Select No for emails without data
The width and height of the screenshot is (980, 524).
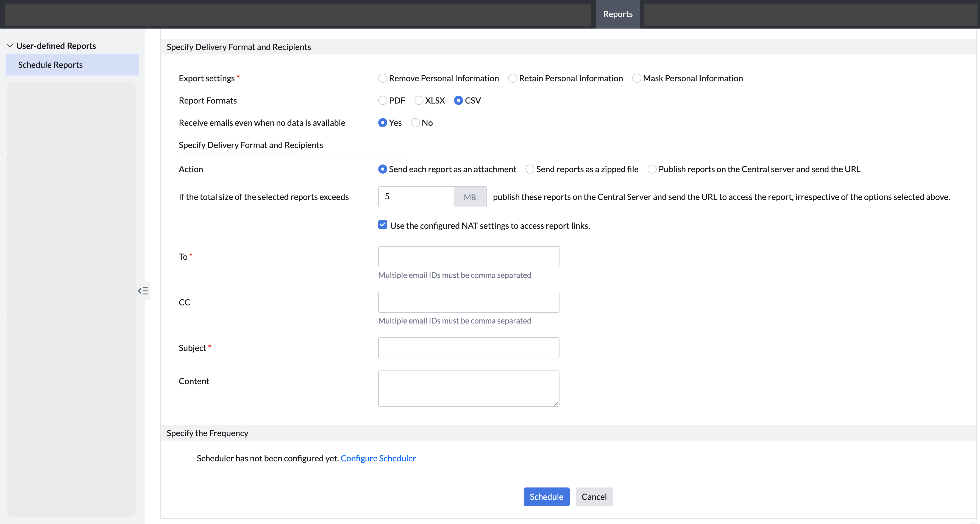415,123
